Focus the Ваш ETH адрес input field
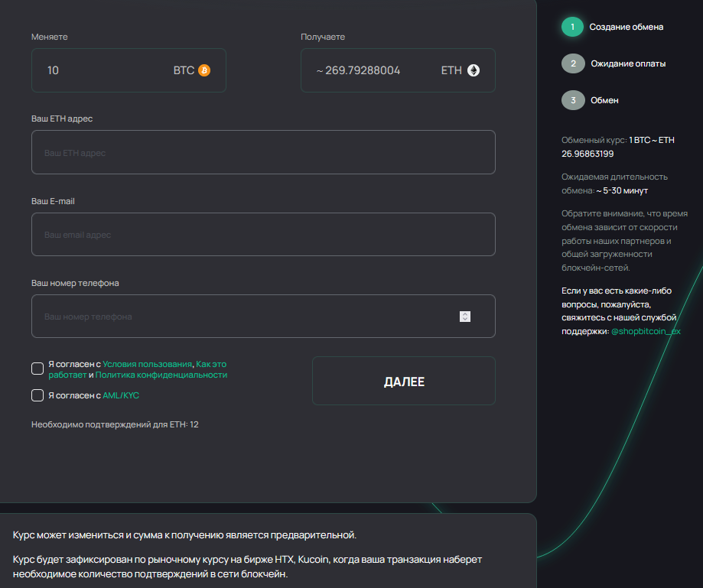 click(262, 152)
